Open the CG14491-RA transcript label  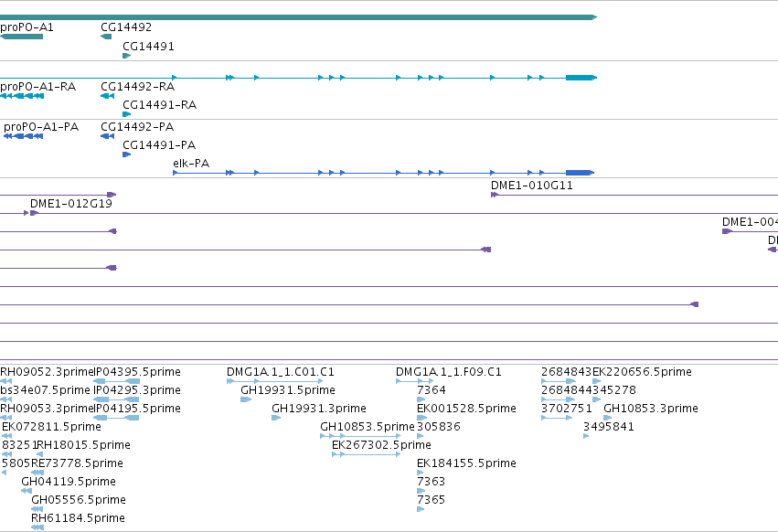[159, 105]
